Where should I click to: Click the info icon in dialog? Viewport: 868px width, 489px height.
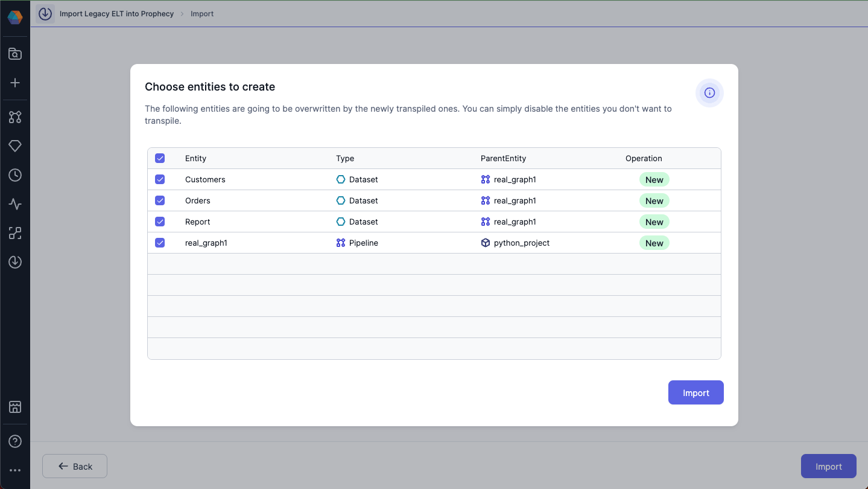pyautogui.click(x=709, y=93)
